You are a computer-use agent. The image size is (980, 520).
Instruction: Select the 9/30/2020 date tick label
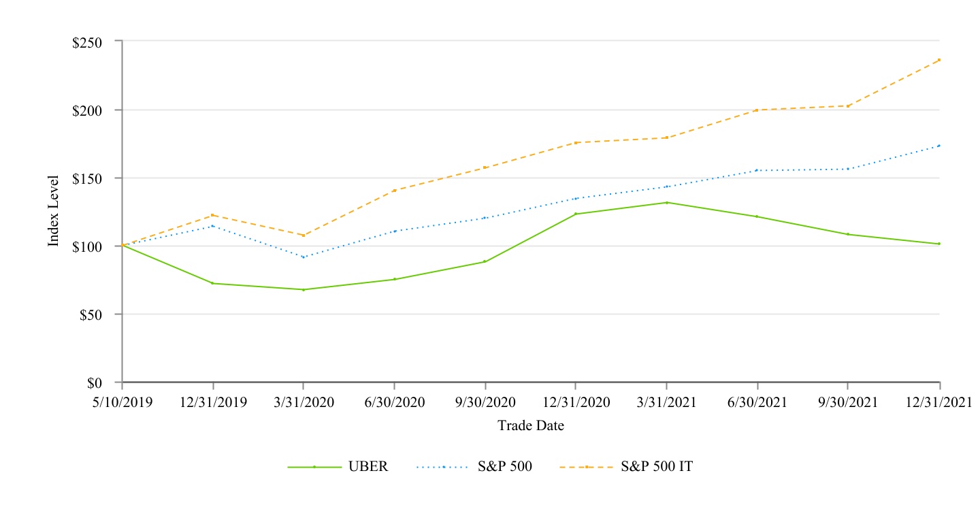pos(485,402)
